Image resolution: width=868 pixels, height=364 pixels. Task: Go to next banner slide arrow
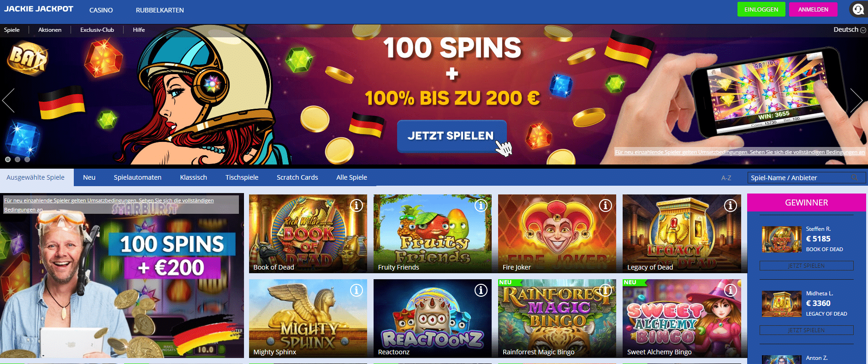coord(856,100)
